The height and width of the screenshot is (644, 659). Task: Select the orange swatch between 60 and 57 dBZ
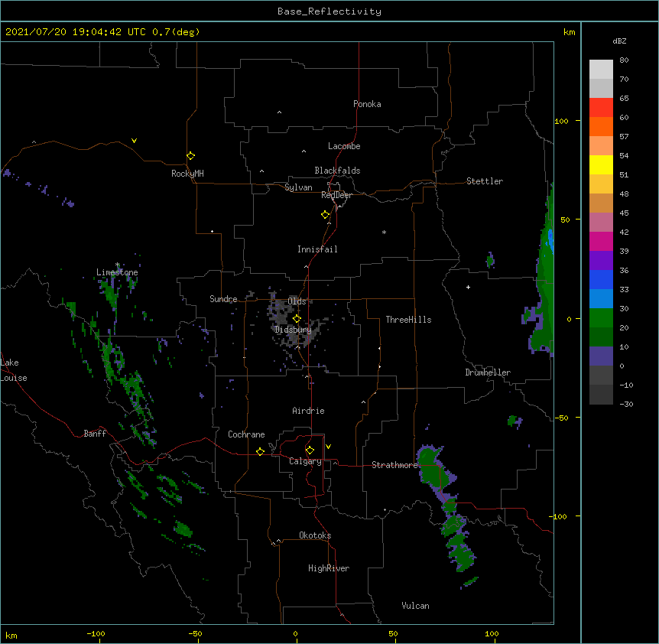click(x=601, y=126)
